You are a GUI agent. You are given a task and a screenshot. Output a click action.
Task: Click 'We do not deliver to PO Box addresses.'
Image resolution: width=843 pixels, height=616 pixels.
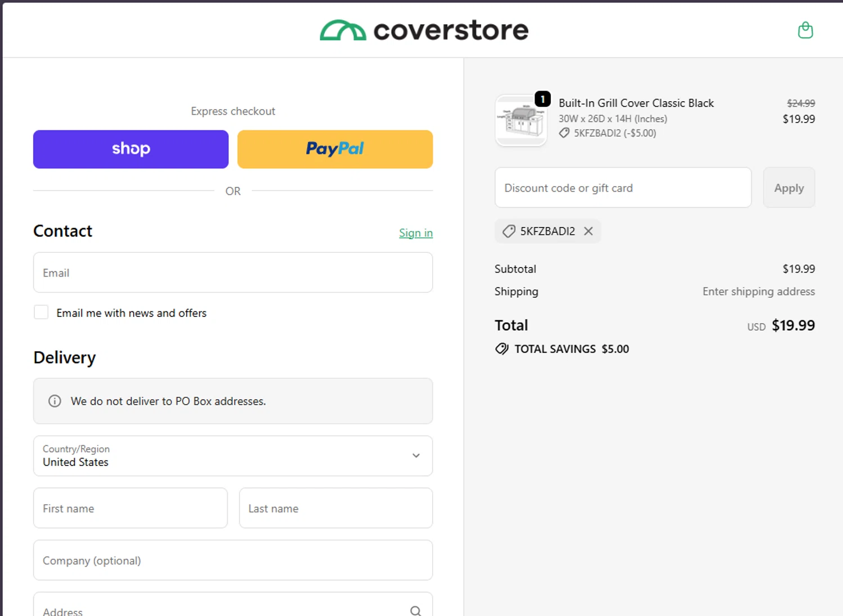(x=168, y=401)
